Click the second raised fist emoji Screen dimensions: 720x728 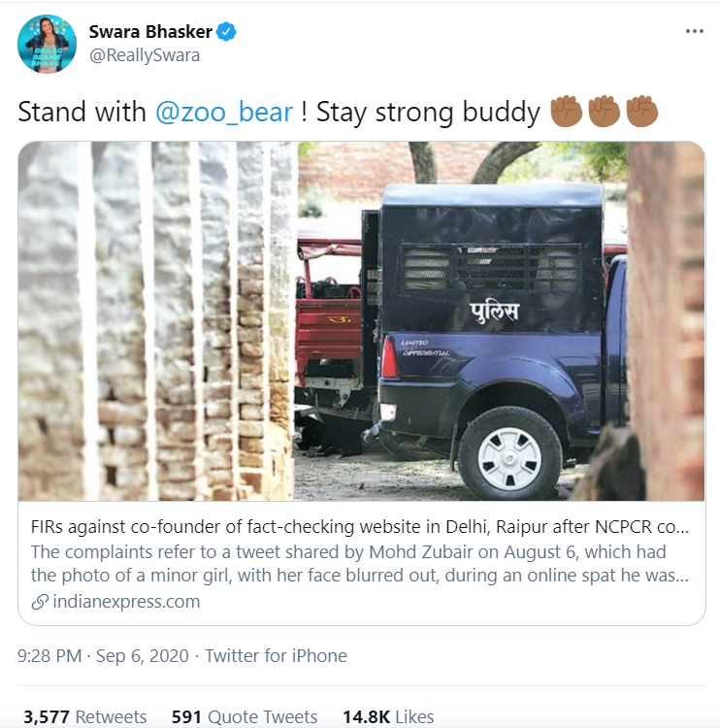point(604,111)
